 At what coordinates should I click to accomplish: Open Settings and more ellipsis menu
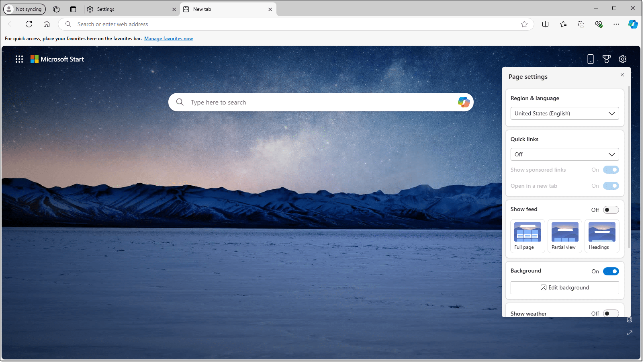click(616, 24)
